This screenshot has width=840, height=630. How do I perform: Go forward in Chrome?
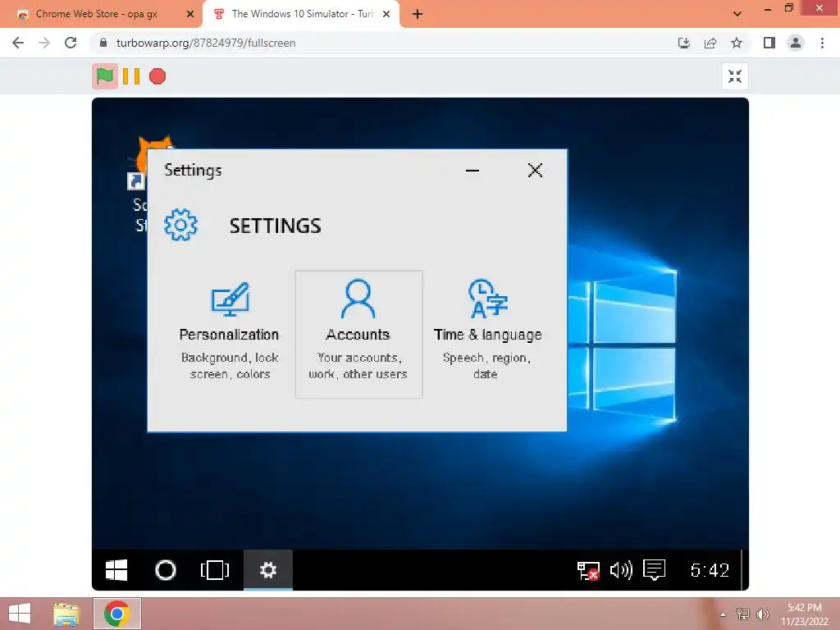click(x=44, y=43)
